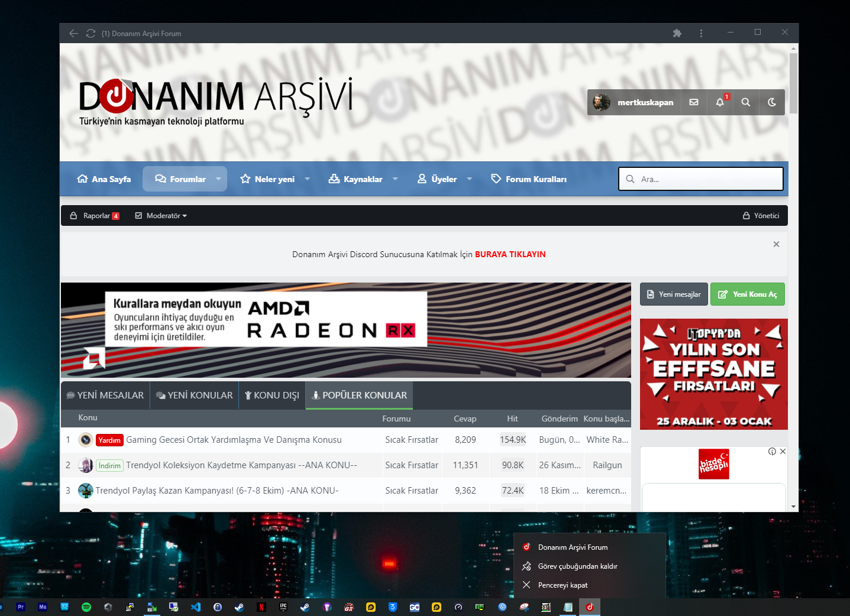Click the avatar on the Trendyol Koleksiyon row
850x616 pixels.
click(x=86, y=465)
